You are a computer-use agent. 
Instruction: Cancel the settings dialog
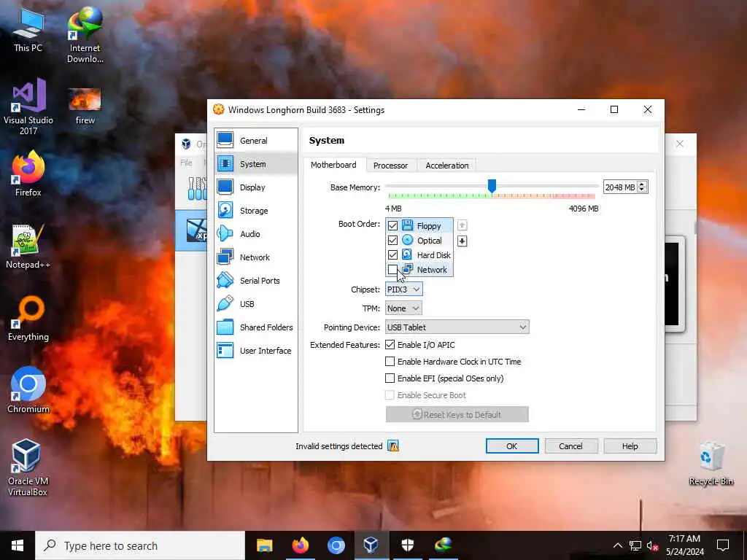pyautogui.click(x=570, y=446)
